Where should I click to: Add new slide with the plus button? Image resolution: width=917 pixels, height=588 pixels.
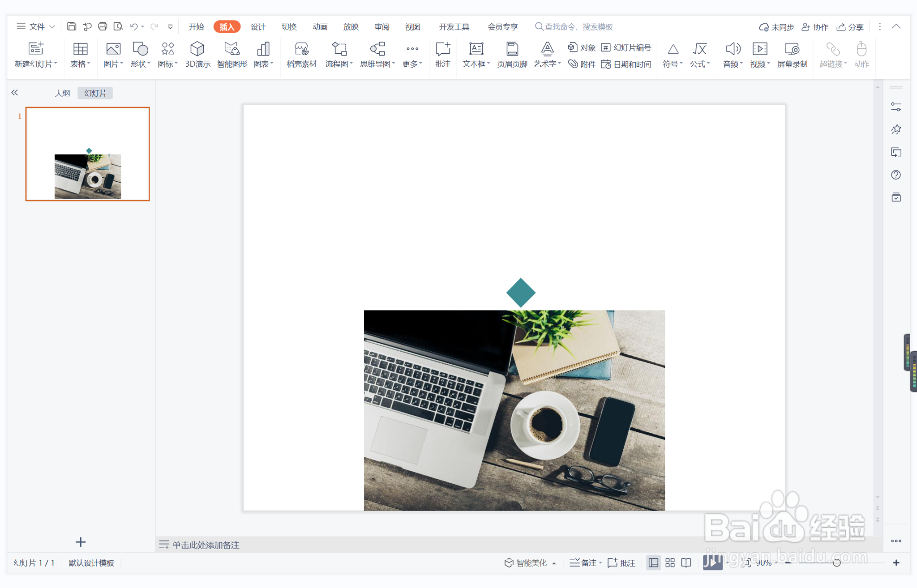pyautogui.click(x=81, y=542)
